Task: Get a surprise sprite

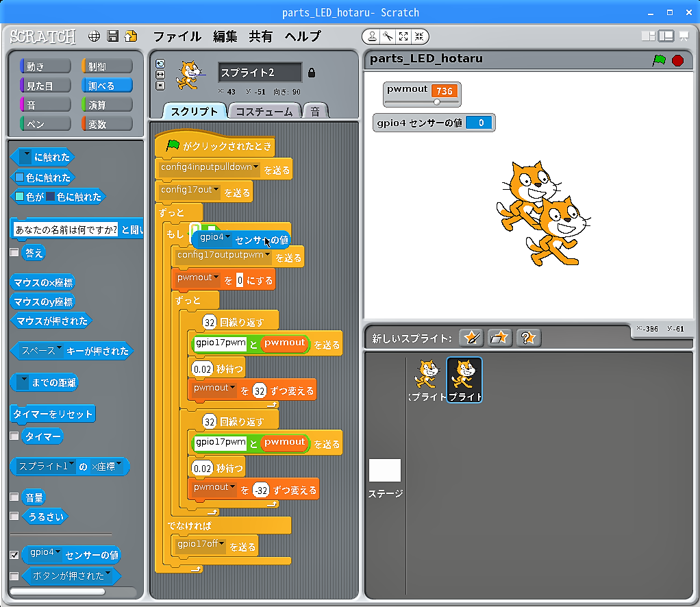Action: 528,338
